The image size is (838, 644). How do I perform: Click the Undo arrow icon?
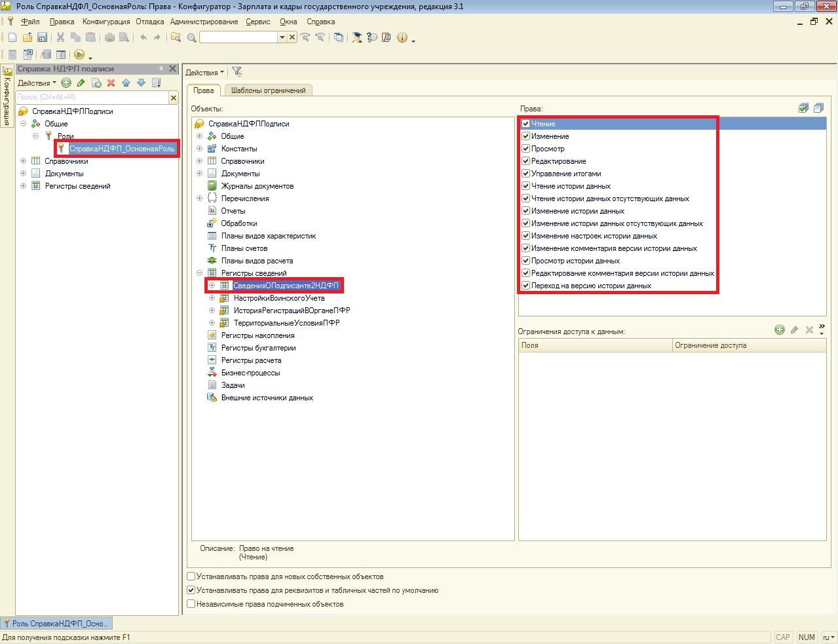[143, 37]
